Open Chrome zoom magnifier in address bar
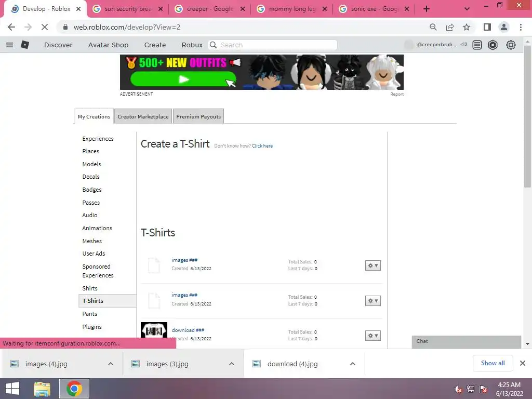The image size is (532, 399). click(433, 27)
